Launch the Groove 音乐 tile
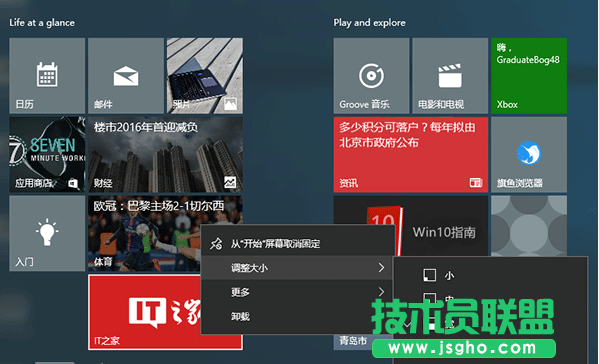This screenshot has height=364, width=599. pos(371,75)
